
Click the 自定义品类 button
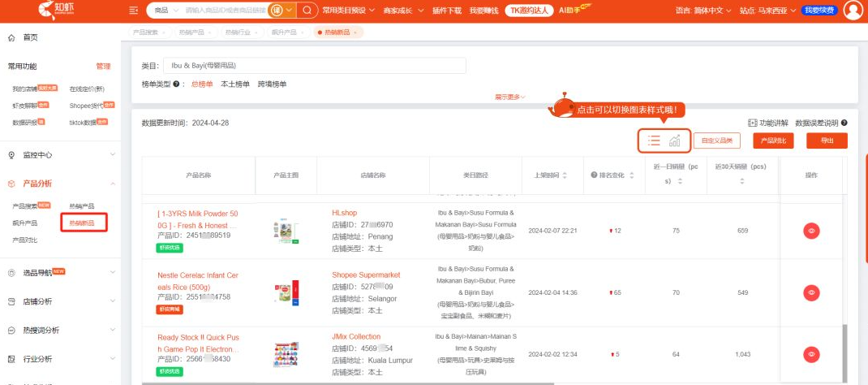717,141
